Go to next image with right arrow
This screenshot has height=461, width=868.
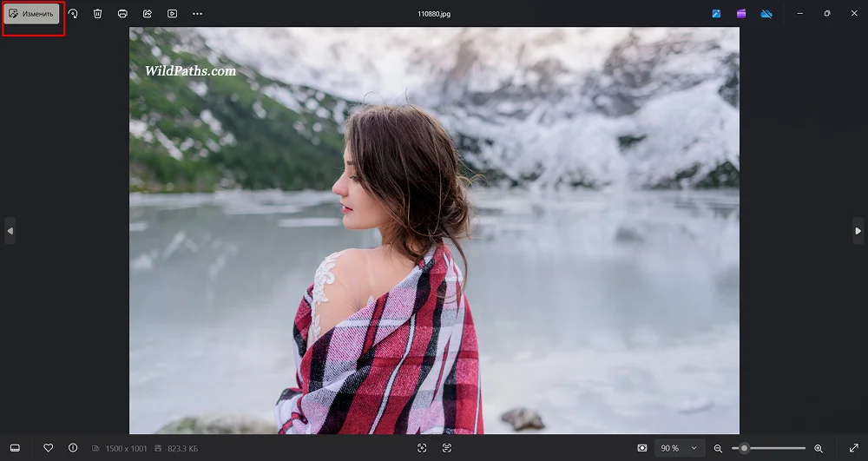(x=858, y=231)
